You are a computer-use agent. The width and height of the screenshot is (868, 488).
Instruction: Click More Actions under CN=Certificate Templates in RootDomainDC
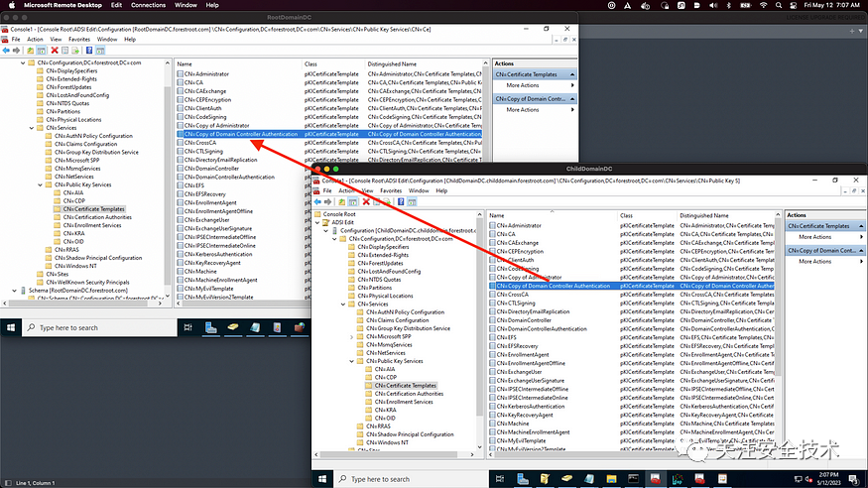click(523, 85)
